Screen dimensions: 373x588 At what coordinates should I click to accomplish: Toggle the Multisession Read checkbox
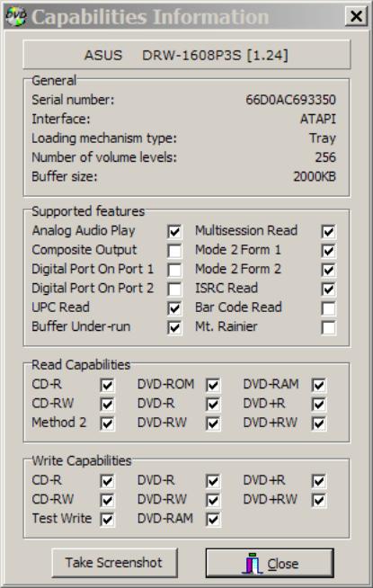(x=328, y=232)
